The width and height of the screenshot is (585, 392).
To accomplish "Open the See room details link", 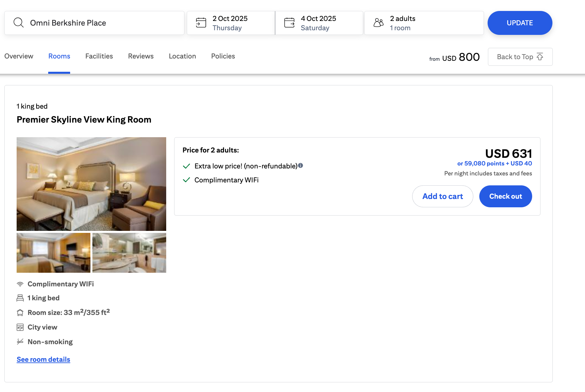I will tap(44, 359).
